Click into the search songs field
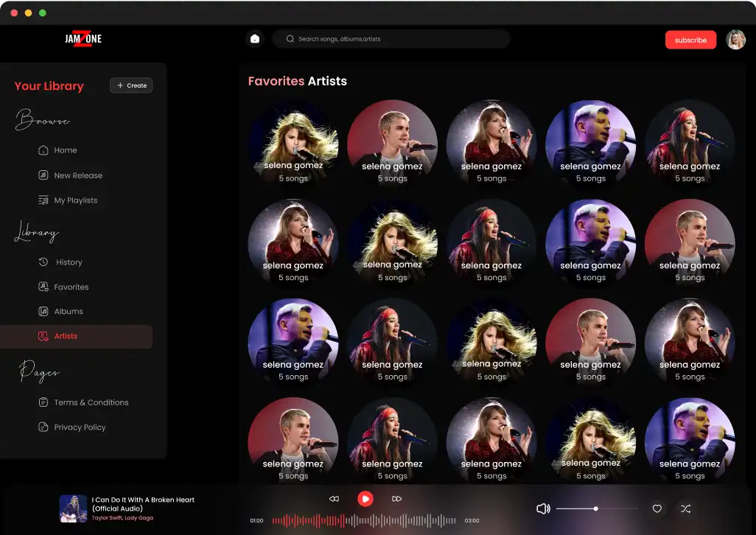This screenshot has height=535, width=756. (x=391, y=39)
